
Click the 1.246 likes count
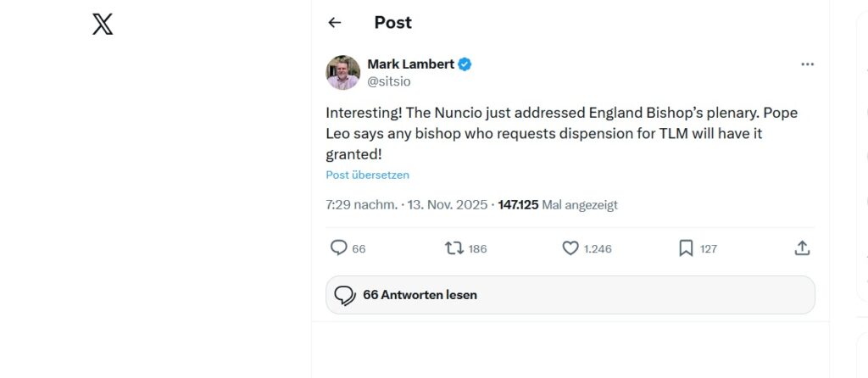tap(598, 249)
